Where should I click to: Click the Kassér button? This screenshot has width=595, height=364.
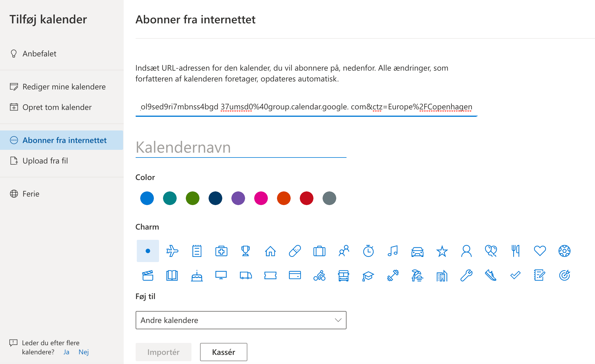[223, 352]
